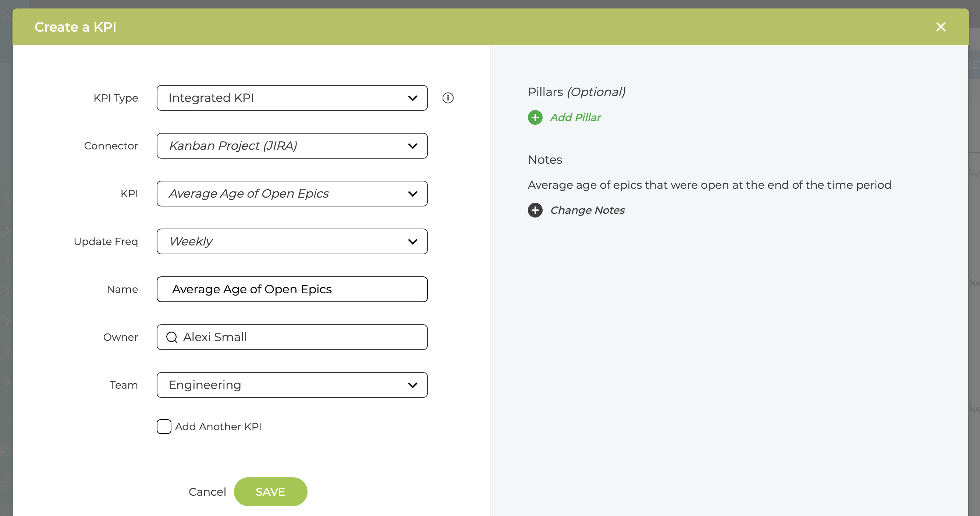Image resolution: width=980 pixels, height=516 pixels.
Task: Click the Owner search field
Action: pos(292,337)
